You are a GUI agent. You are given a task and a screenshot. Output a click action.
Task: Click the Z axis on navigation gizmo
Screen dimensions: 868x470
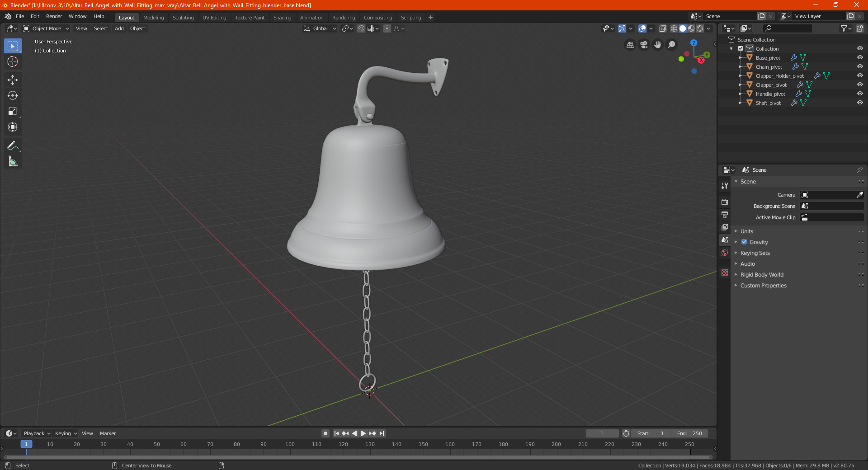click(693, 42)
